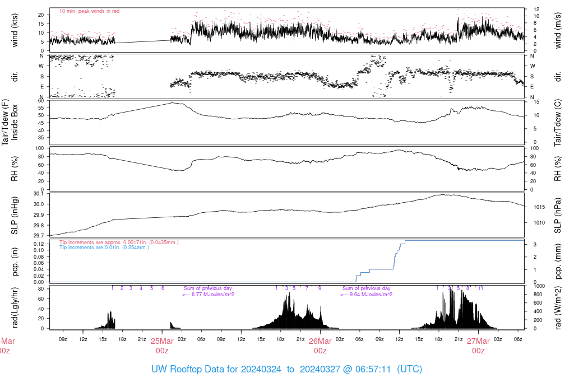Select the '21z' tick just before 25Mar 00z
Screen dimensions: 574x392
tap(142, 339)
